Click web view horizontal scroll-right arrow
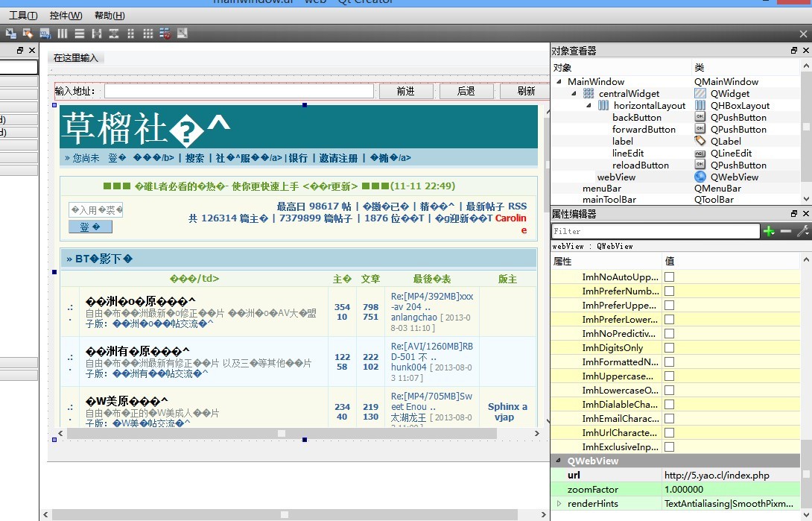The height and width of the screenshot is (521, 812). (537, 434)
